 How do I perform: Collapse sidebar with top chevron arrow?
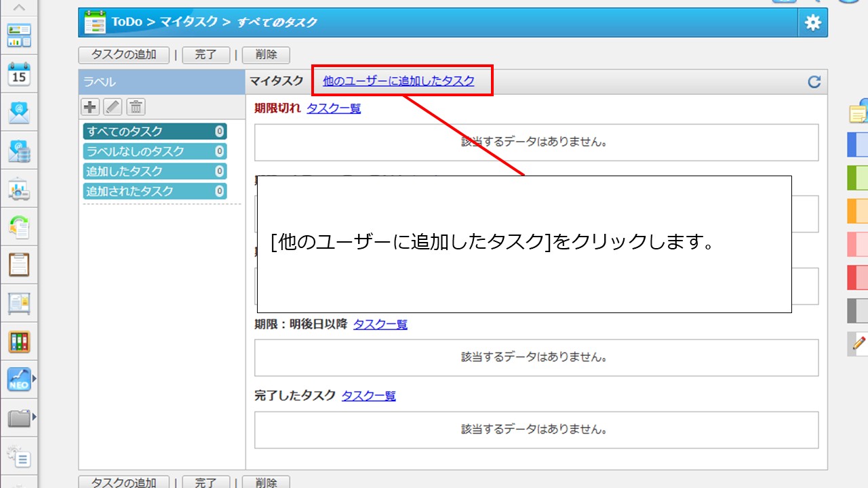[x=19, y=8]
